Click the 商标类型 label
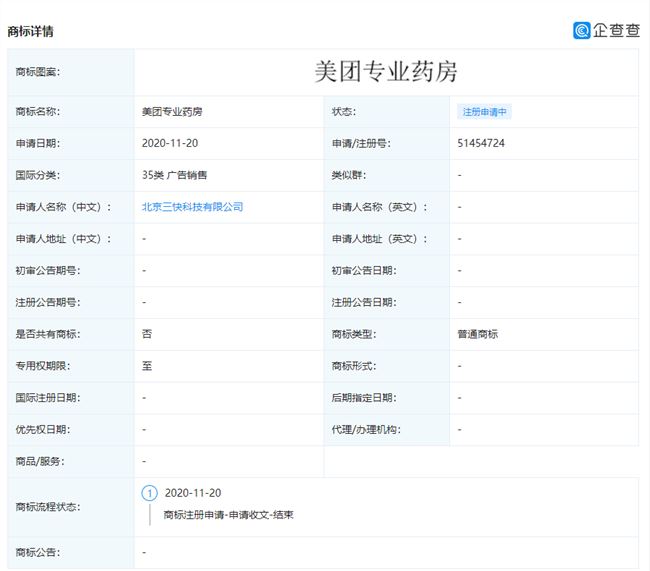The width and height of the screenshot is (650, 571). pyautogui.click(x=354, y=334)
